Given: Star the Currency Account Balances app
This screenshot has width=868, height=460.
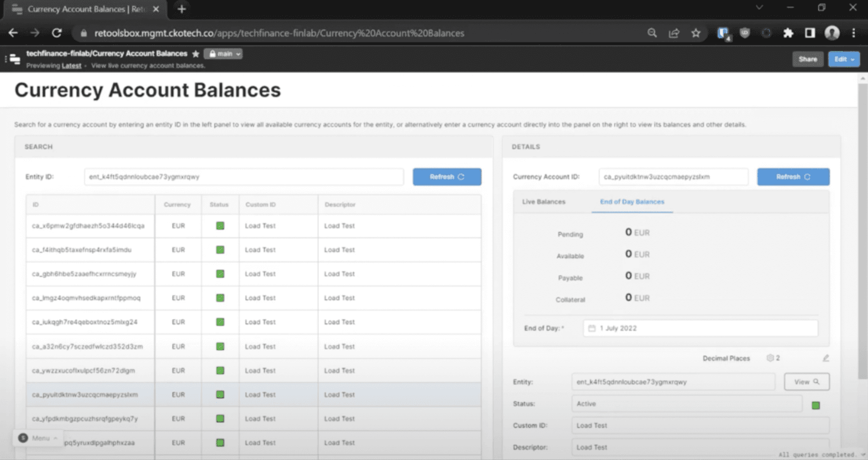Looking at the screenshot, I should [195, 53].
